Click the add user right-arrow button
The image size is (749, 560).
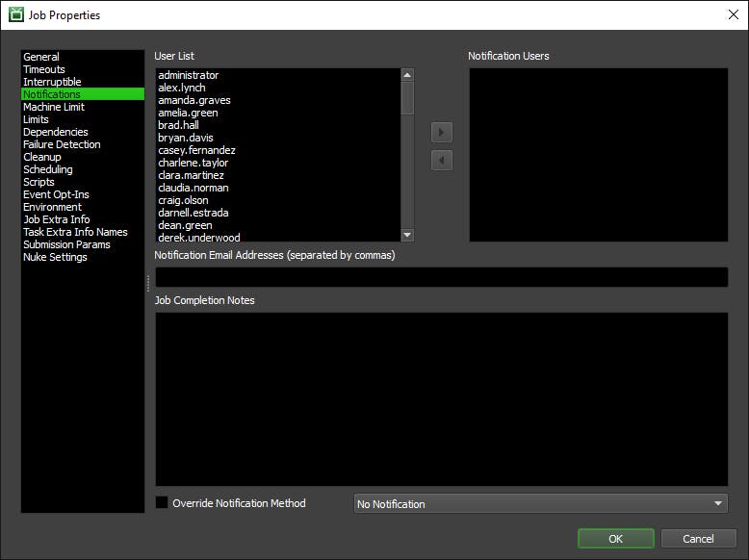(441, 132)
